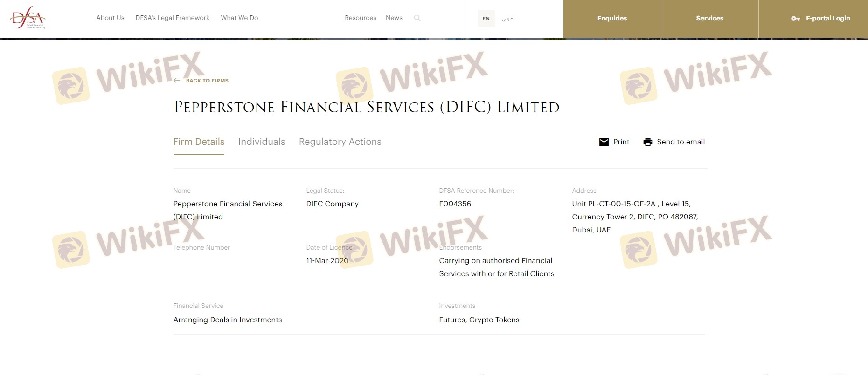Open the Services page
The height and width of the screenshot is (375, 868).
pos(709,19)
